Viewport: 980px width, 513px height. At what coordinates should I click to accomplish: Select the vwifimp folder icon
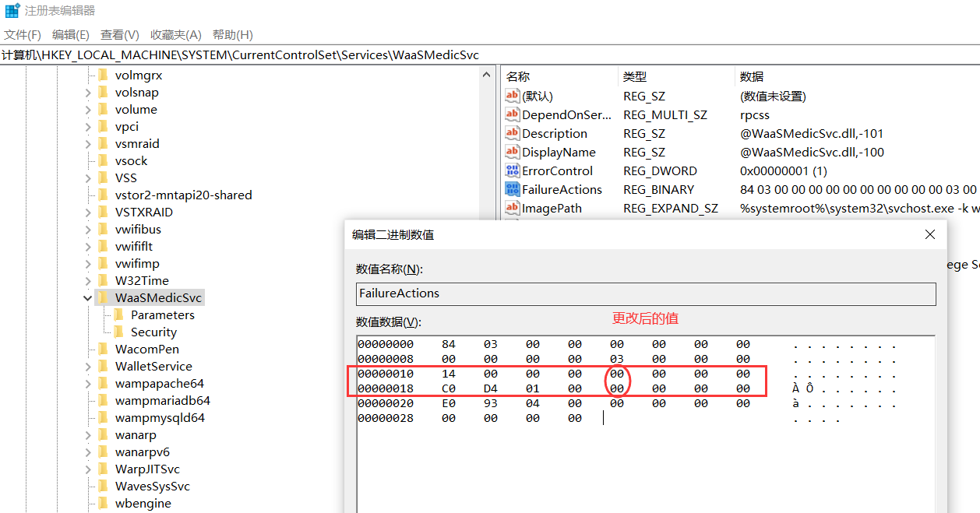click(103, 263)
